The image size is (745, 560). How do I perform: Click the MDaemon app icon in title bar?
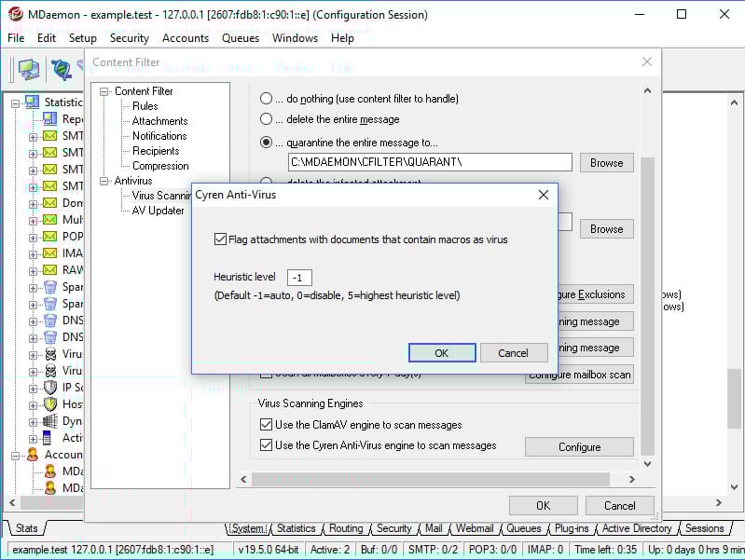(15, 14)
